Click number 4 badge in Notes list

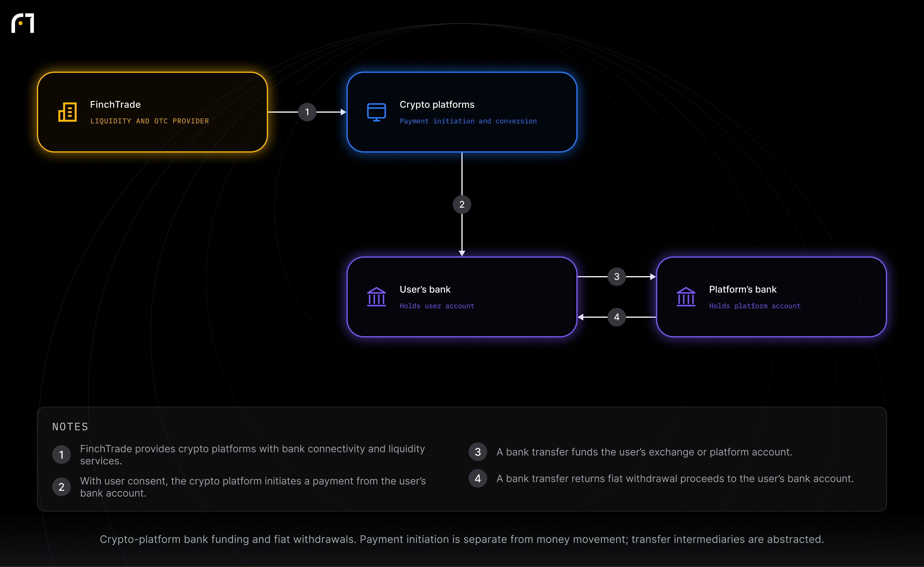pyautogui.click(x=478, y=479)
